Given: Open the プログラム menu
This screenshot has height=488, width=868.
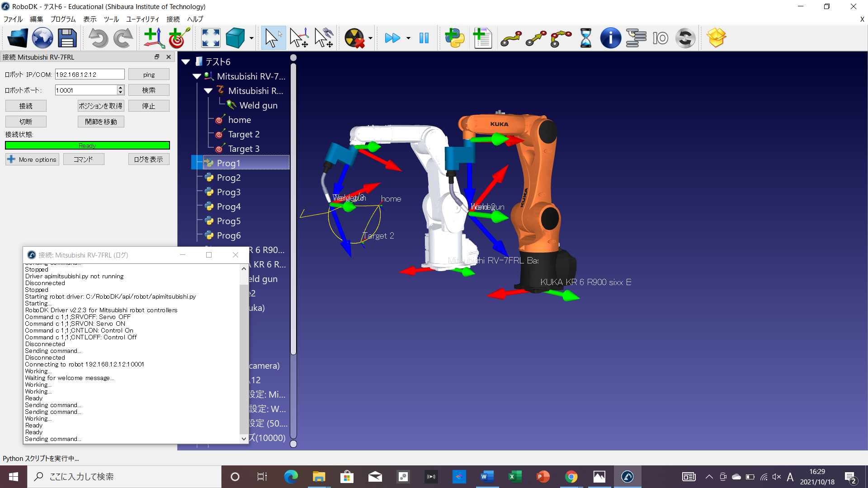Looking at the screenshot, I should 63,19.
